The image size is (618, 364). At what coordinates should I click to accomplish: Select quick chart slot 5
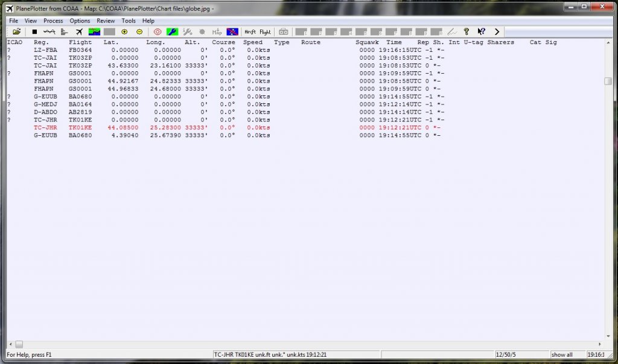pos(362,31)
